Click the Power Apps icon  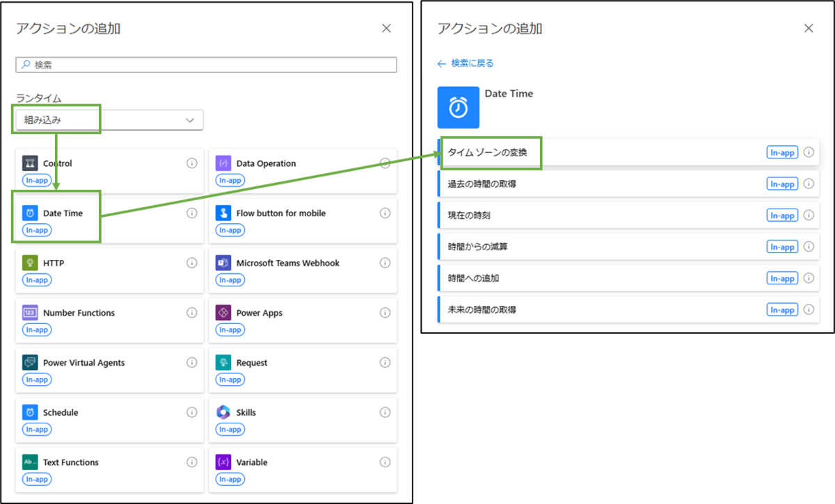(223, 313)
